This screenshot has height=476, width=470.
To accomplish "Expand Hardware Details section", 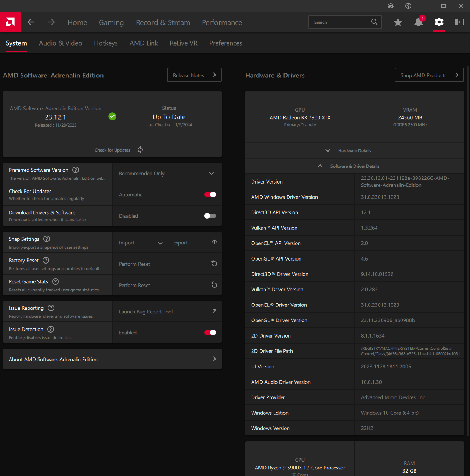I will click(355, 151).
